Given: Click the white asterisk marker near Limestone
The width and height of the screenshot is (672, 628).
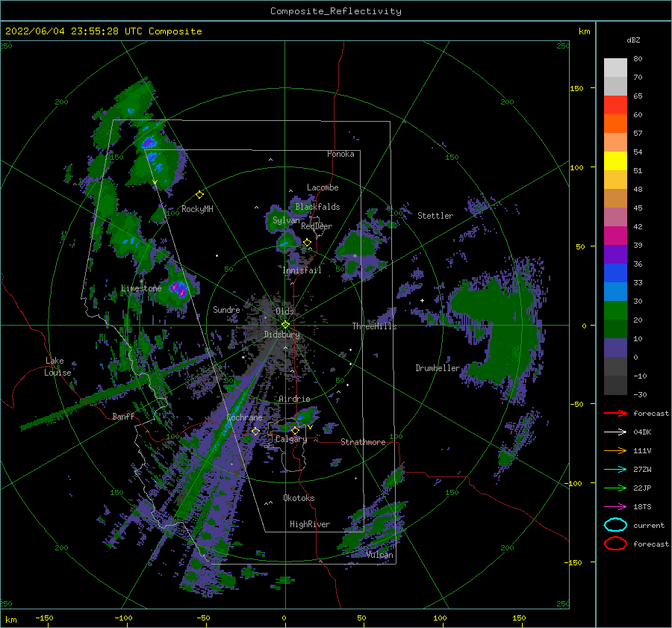Looking at the screenshot, I should click(141, 282).
